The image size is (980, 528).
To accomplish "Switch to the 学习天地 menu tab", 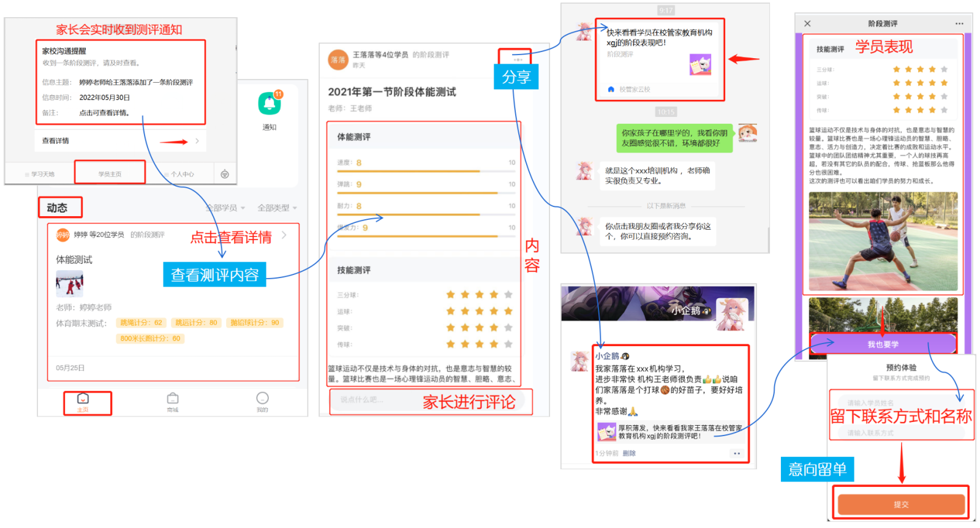I will tap(40, 174).
